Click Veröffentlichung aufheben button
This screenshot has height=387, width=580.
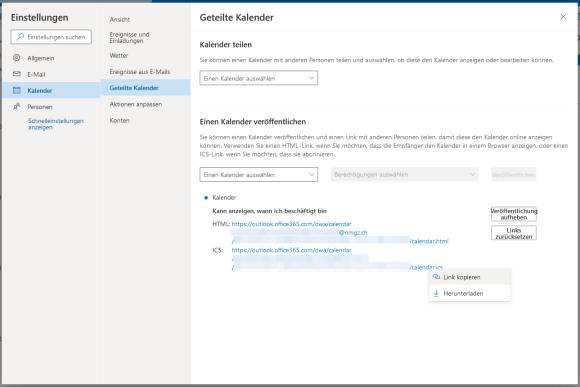(514, 214)
